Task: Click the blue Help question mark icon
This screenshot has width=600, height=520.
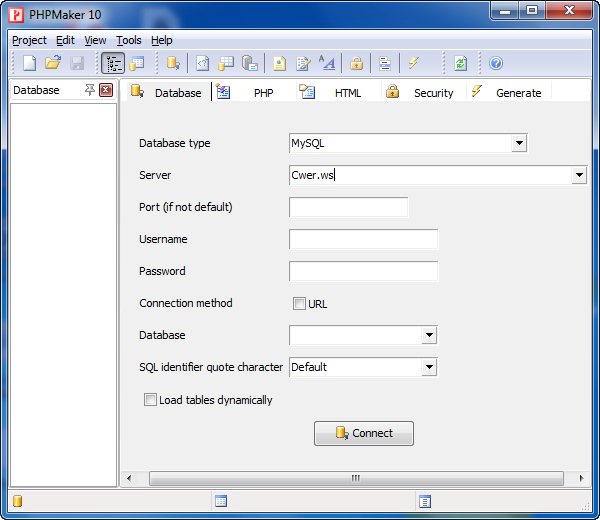Action: click(x=496, y=63)
